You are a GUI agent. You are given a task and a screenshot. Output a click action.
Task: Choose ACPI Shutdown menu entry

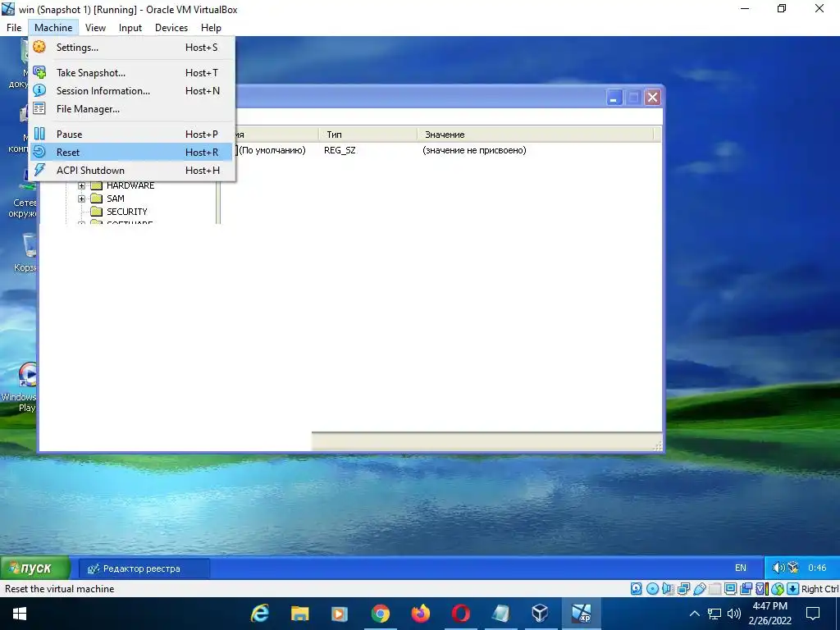pyautogui.click(x=132, y=171)
